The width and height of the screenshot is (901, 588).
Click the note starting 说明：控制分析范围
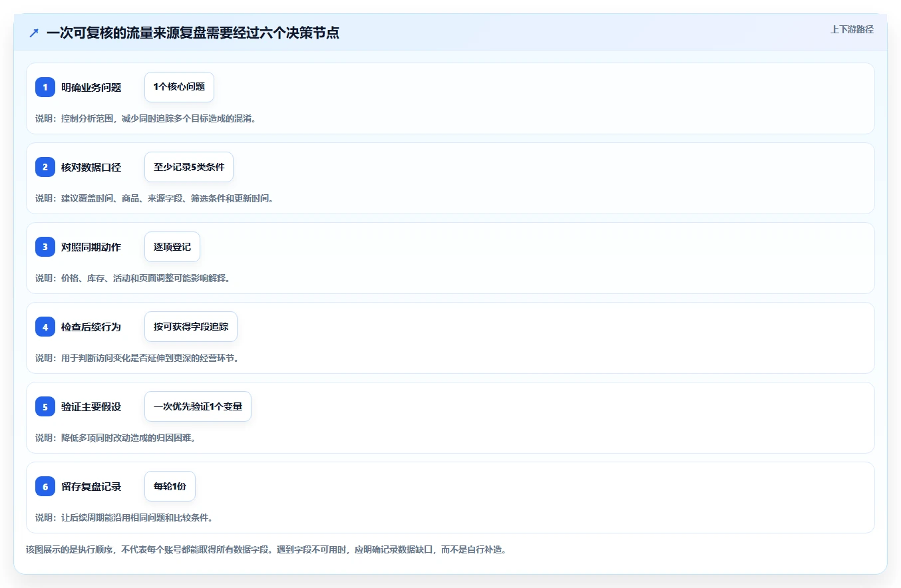coord(146,118)
